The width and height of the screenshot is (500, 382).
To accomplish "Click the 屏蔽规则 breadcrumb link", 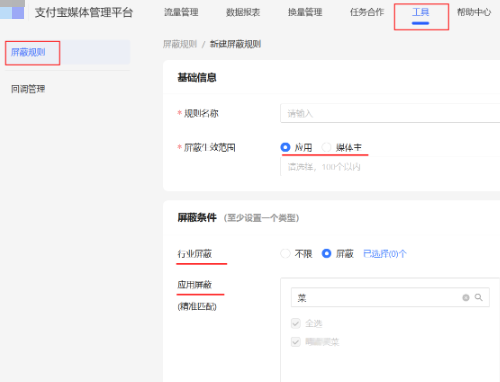I will [180, 44].
